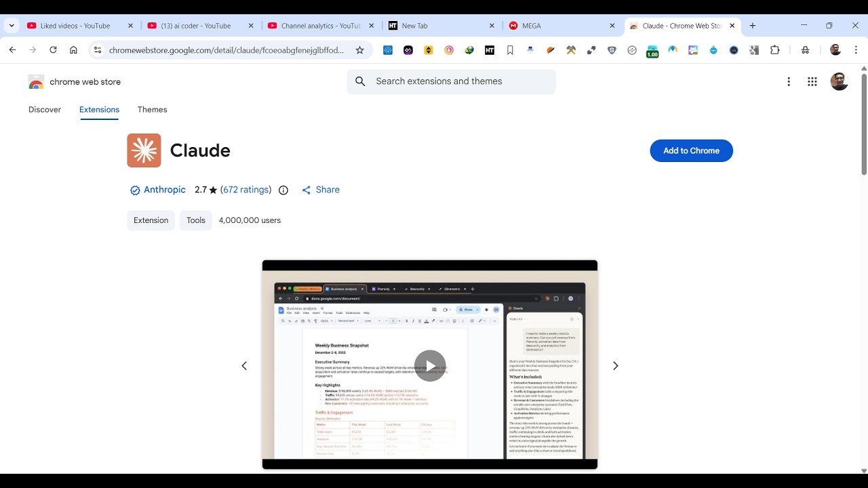
Task: Click the address bar URL
Action: click(226, 50)
